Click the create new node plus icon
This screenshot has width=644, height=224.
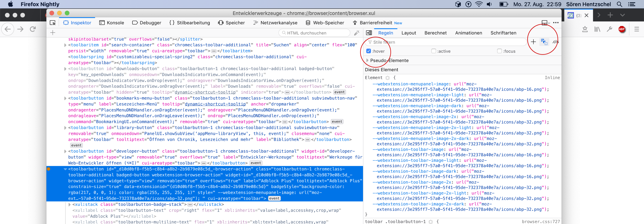coord(53,33)
